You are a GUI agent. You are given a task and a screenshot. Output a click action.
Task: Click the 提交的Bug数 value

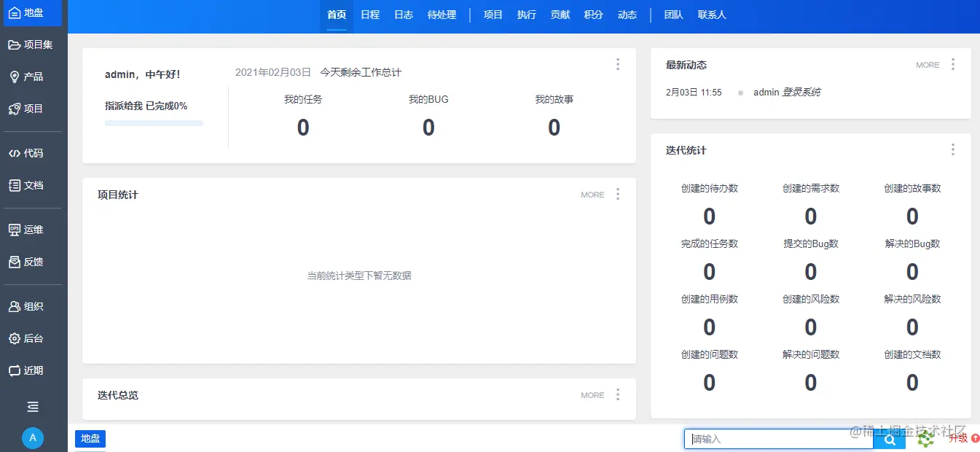pos(811,272)
